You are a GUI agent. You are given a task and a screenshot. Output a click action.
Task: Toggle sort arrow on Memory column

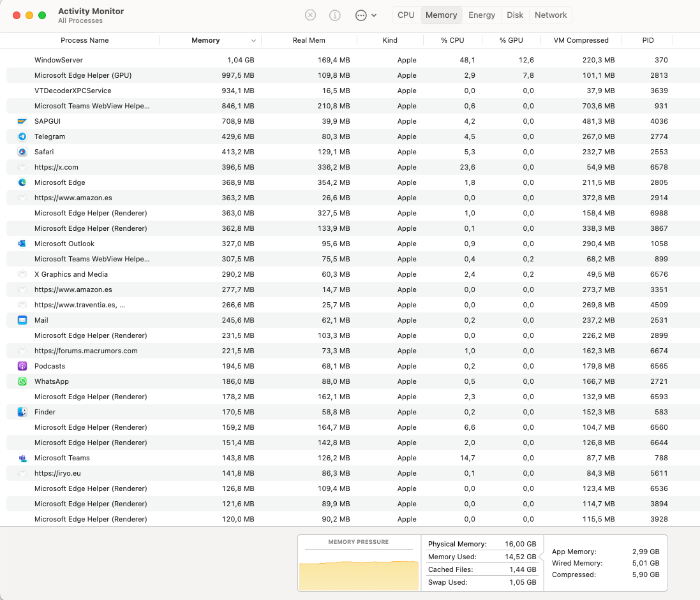(x=253, y=41)
